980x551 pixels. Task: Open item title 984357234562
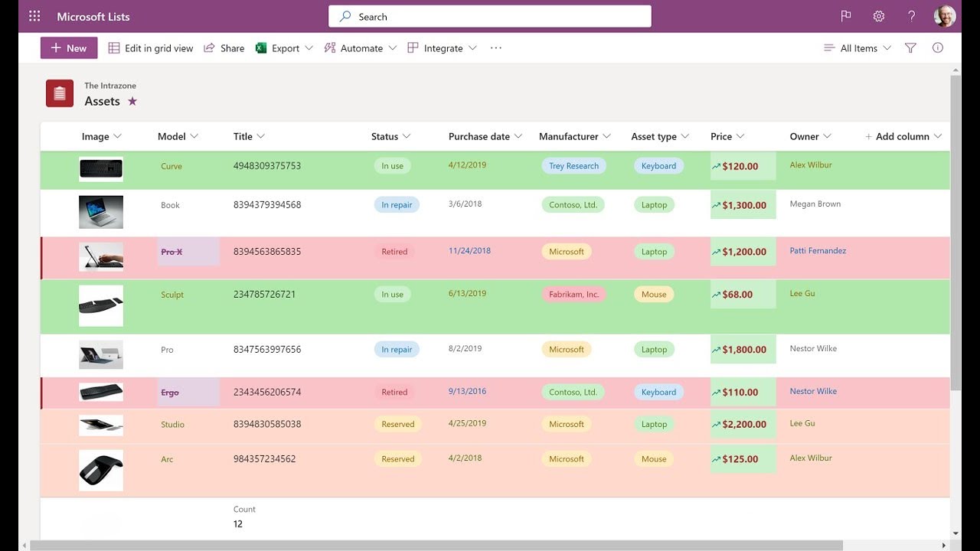(264, 459)
